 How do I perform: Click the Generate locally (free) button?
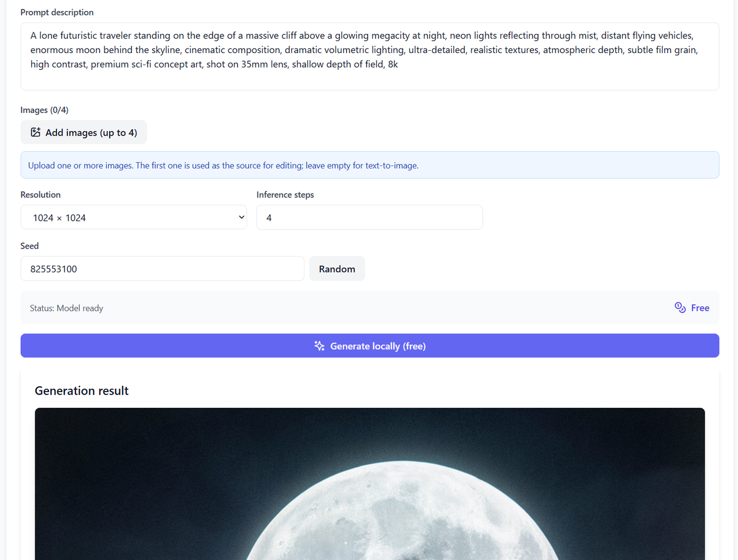(370, 345)
